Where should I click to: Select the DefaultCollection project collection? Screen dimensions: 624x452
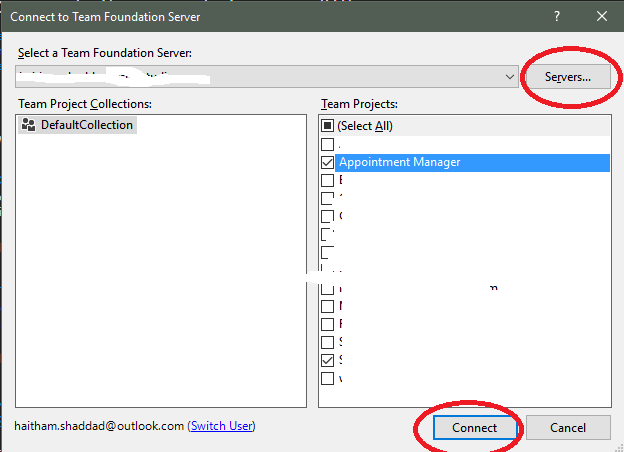(x=86, y=125)
